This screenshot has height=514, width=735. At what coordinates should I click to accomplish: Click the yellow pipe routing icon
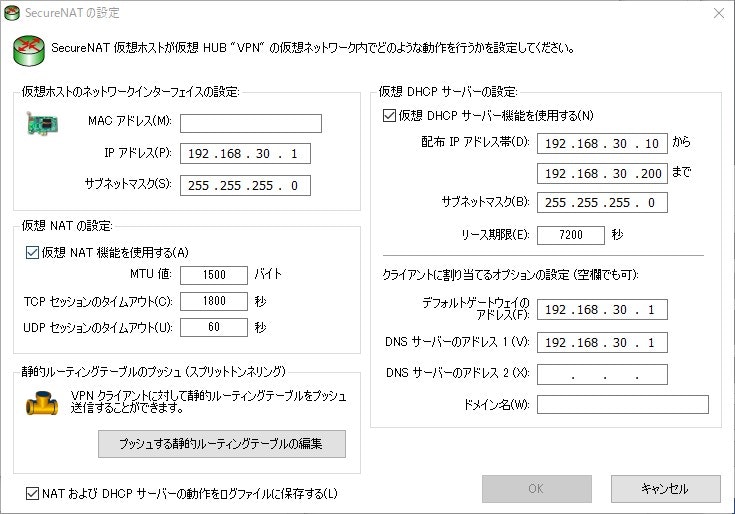pos(42,403)
